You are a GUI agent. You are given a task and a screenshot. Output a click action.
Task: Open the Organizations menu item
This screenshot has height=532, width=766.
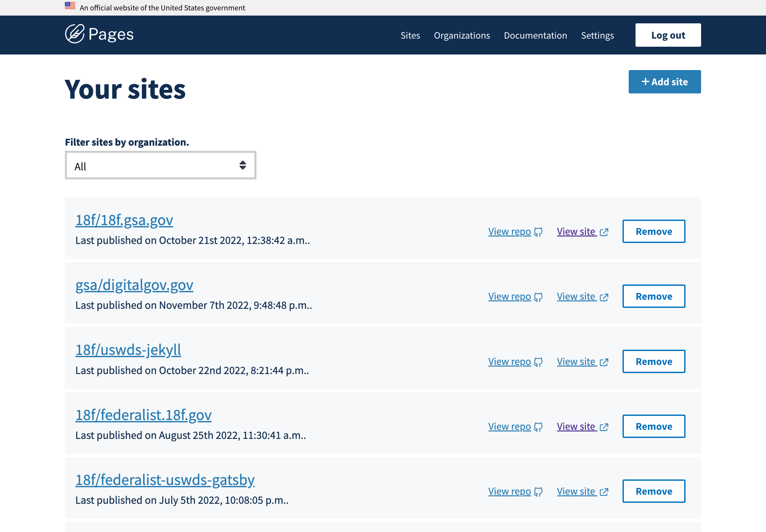click(x=462, y=35)
